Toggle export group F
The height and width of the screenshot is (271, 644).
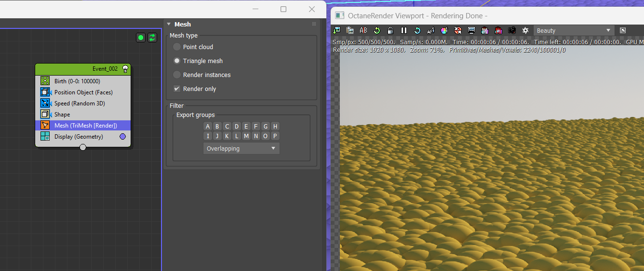256,126
